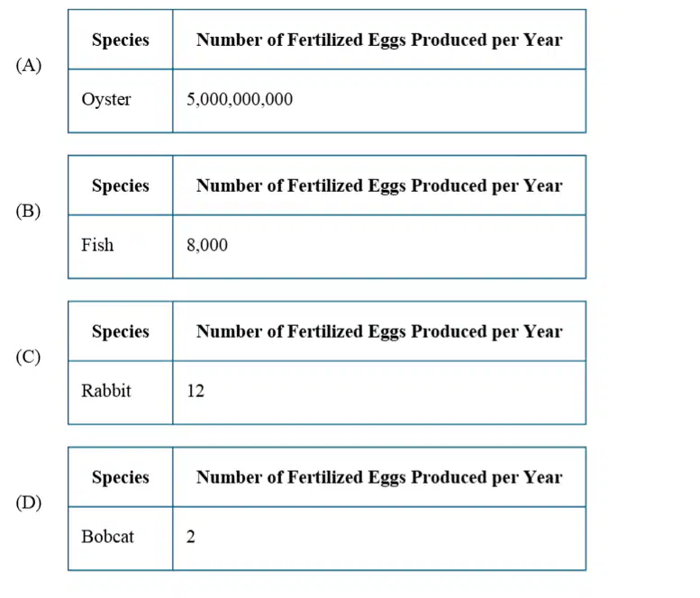Screen dimensions: 700x598
Task: Select answer option (C)
Action: 29,357
